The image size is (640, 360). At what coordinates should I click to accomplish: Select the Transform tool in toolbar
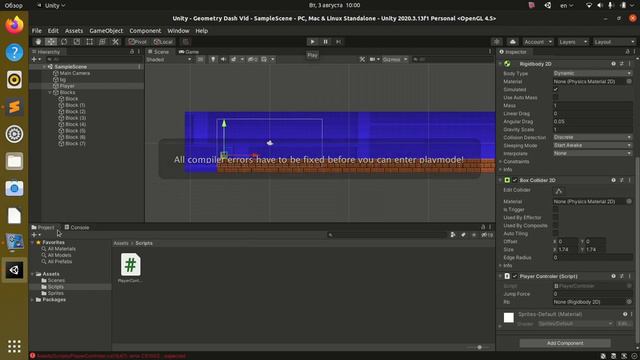[102, 42]
